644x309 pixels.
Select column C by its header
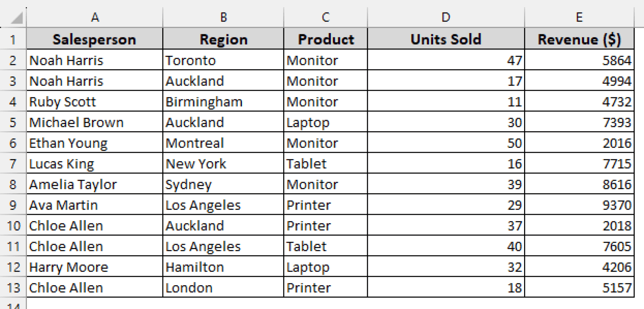tap(326, 17)
